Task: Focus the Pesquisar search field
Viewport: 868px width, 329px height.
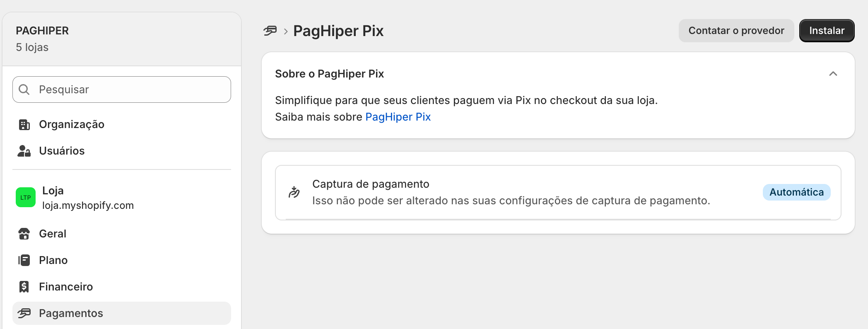Action: [x=122, y=90]
